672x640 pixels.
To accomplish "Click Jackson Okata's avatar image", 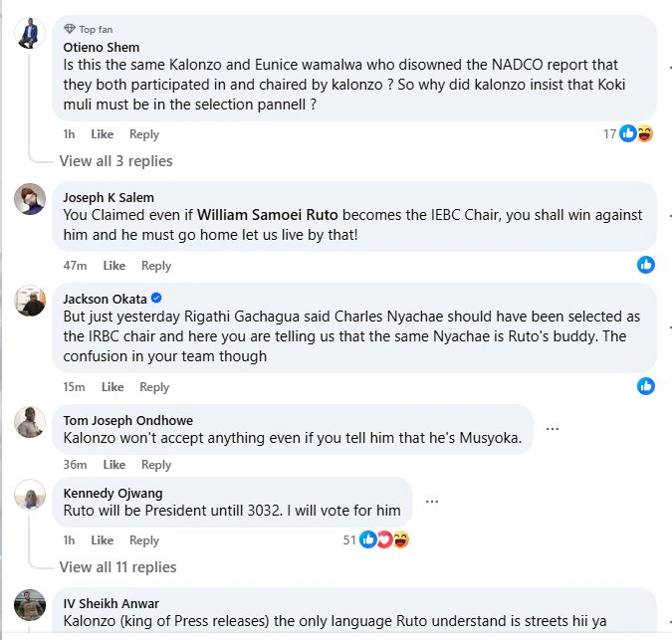I will click(x=29, y=300).
